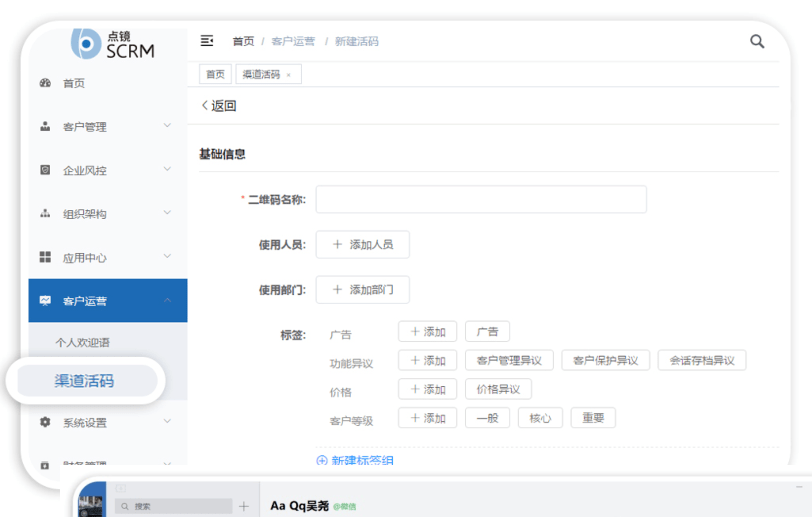
Task: Click the 客户运营 monitor icon
Action: coord(45,300)
